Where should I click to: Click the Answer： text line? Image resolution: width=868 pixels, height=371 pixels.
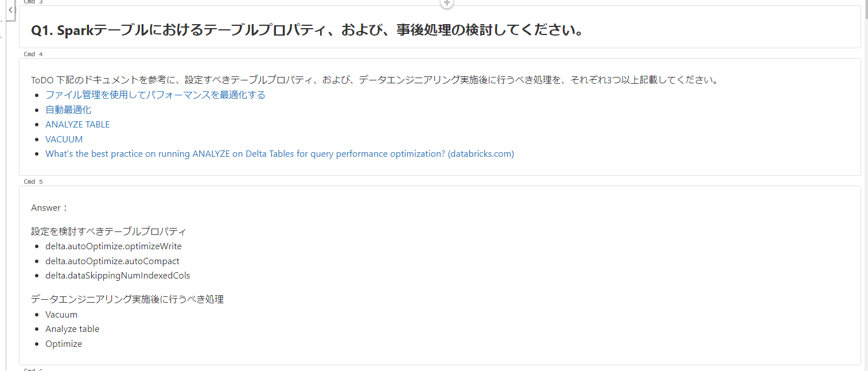coord(49,207)
